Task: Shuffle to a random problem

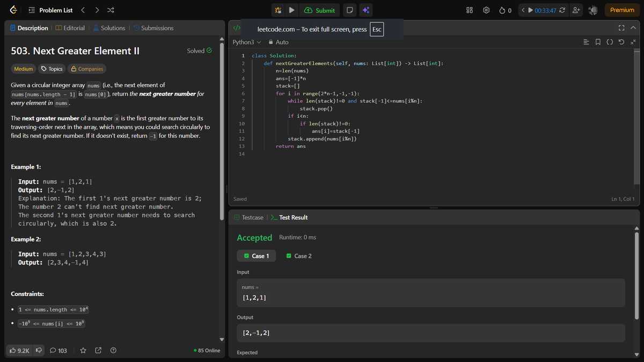Action: point(109,10)
